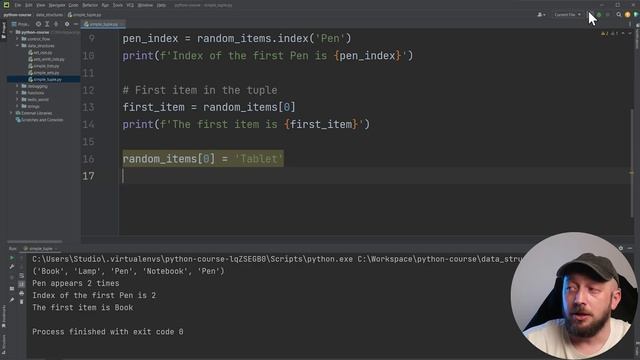
Task: Click the restore layout icon in Run toolbar
Action: pos(12,289)
